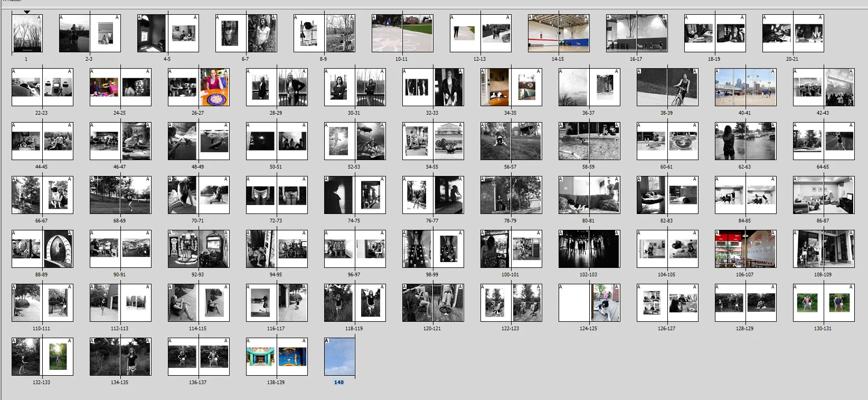
Task: Click the 54-55 page number label
Action: tap(432, 166)
